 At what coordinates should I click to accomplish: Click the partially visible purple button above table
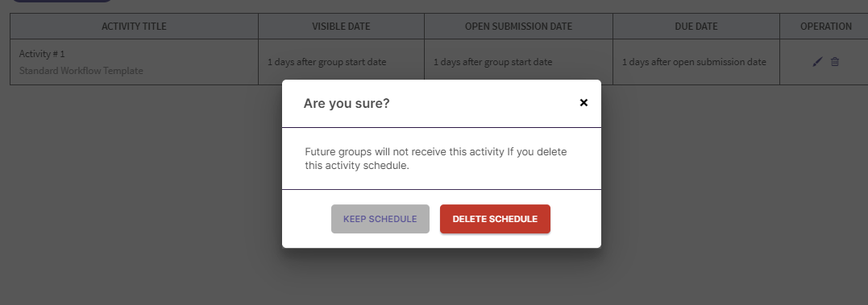61,1
